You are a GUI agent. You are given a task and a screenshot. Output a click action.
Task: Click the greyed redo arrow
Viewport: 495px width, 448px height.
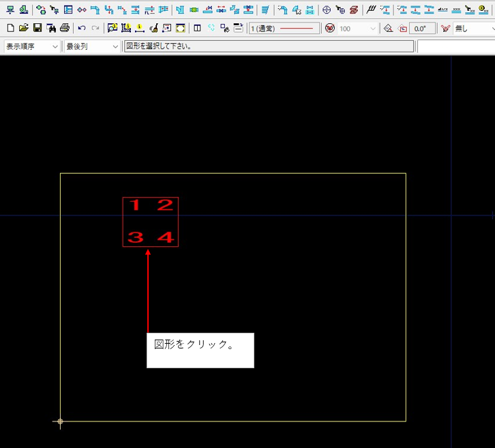click(95, 29)
